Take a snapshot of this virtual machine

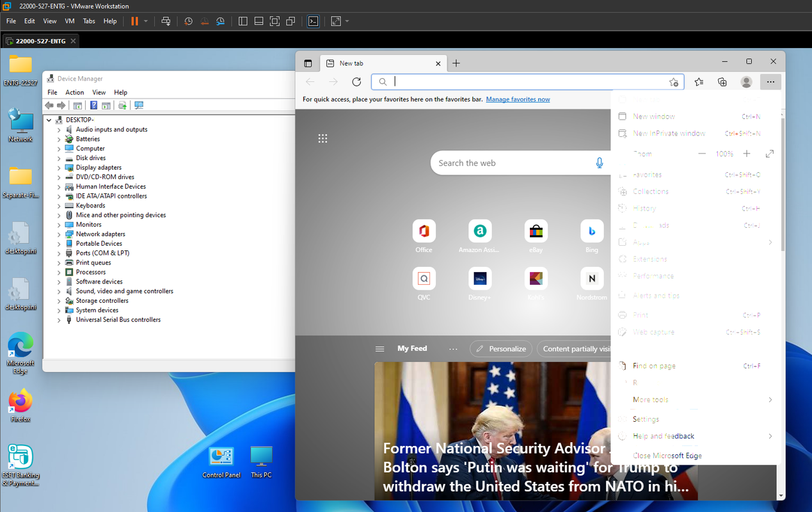[188, 21]
